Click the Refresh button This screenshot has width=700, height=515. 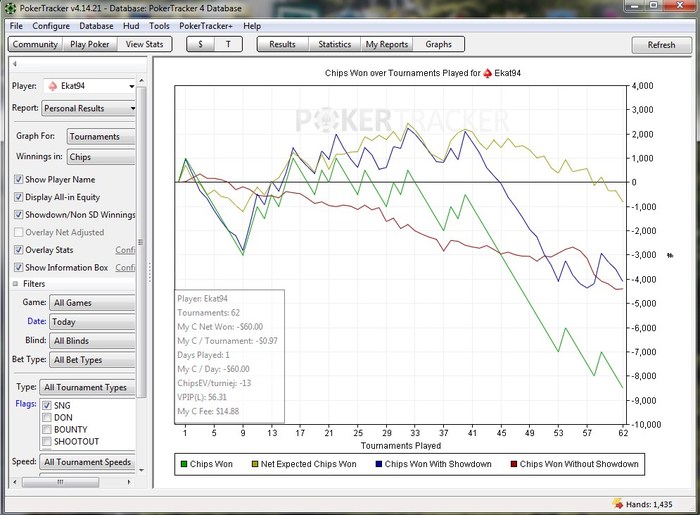pos(661,45)
